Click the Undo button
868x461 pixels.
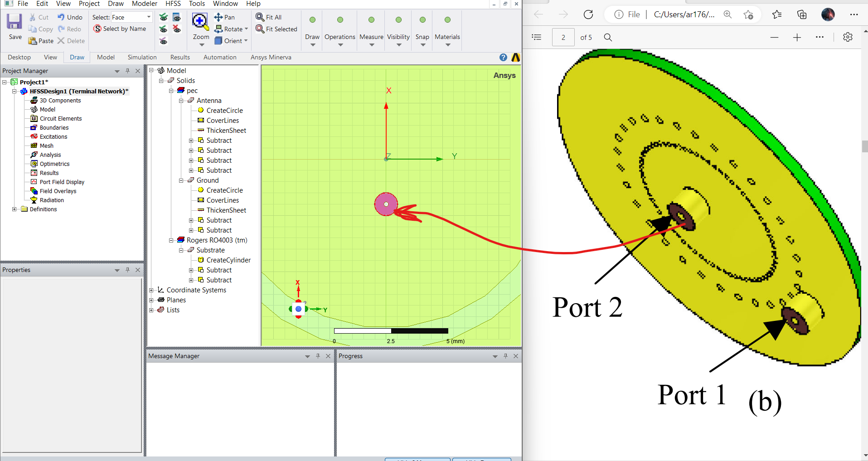tap(70, 17)
